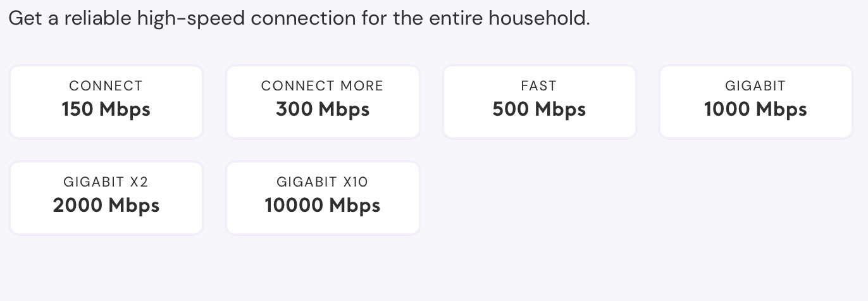Click the GIGABIT plan title
The image size is (868, 301).
756,86
